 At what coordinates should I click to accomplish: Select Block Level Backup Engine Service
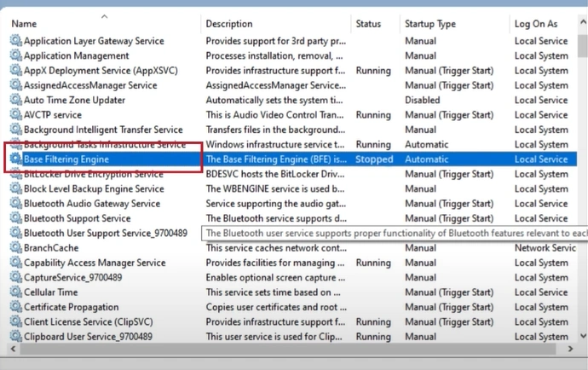(x=94, y=188)
